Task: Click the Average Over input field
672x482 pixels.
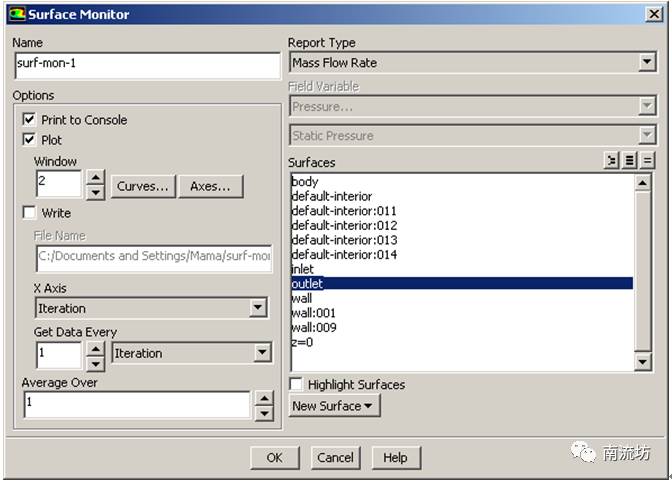Action: click(x=137, y=405)
